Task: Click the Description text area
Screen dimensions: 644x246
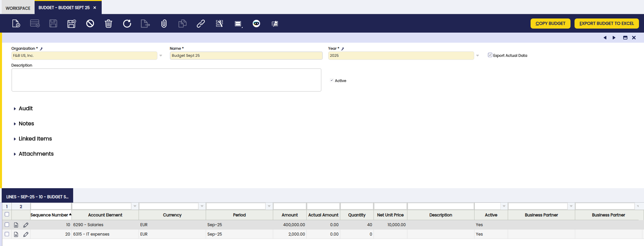Action: pyautogui.click(x=166, y=80)
